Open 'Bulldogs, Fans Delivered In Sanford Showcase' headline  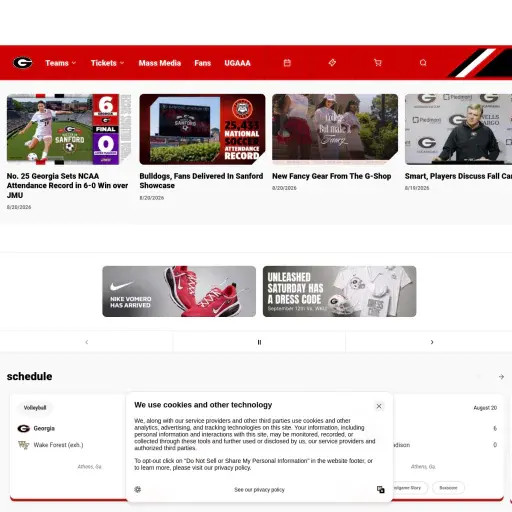201,181
